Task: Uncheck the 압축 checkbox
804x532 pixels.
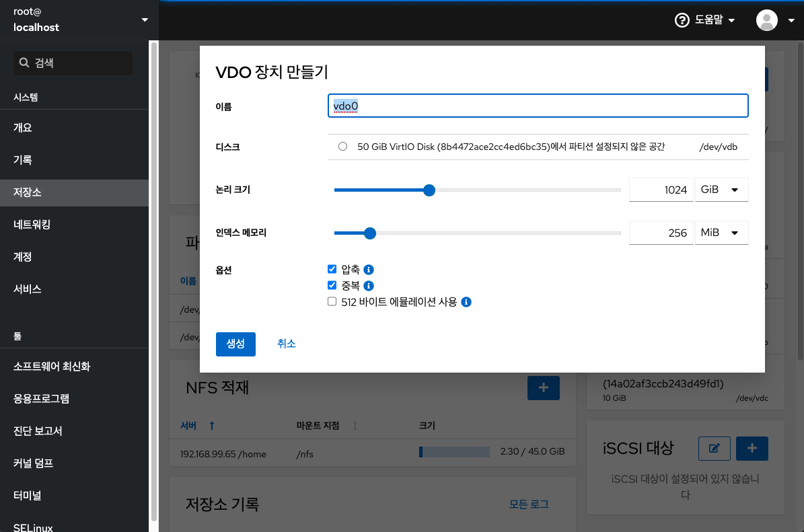Action: [x=332, y=268]
